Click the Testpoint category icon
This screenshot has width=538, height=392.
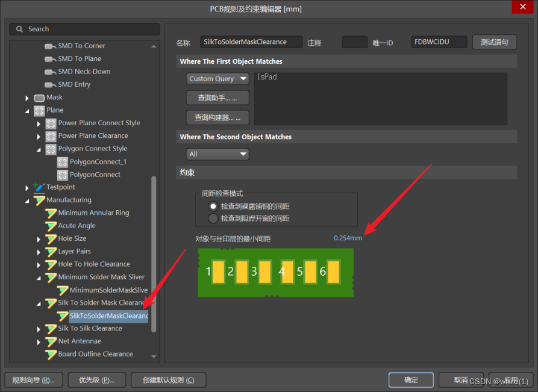point(39,187)
